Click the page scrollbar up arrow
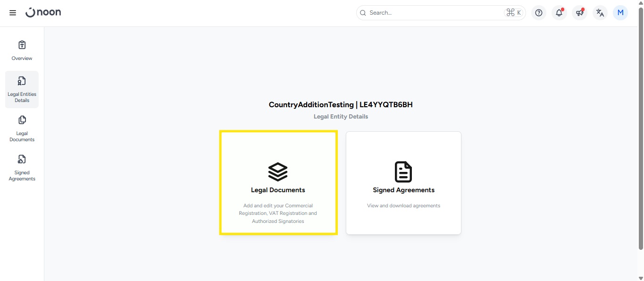Screen dimensions: 644x281 640,3
